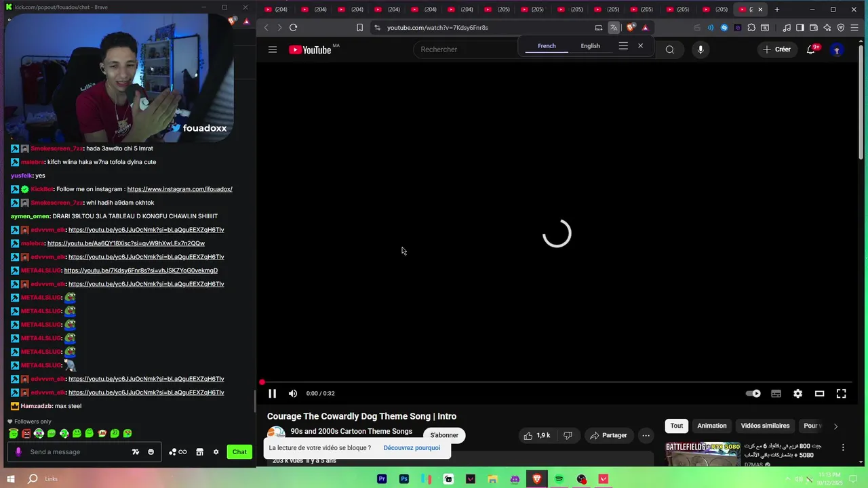Open a new browser tab
The width and height of the screenshot is (868, 488).
777,9
